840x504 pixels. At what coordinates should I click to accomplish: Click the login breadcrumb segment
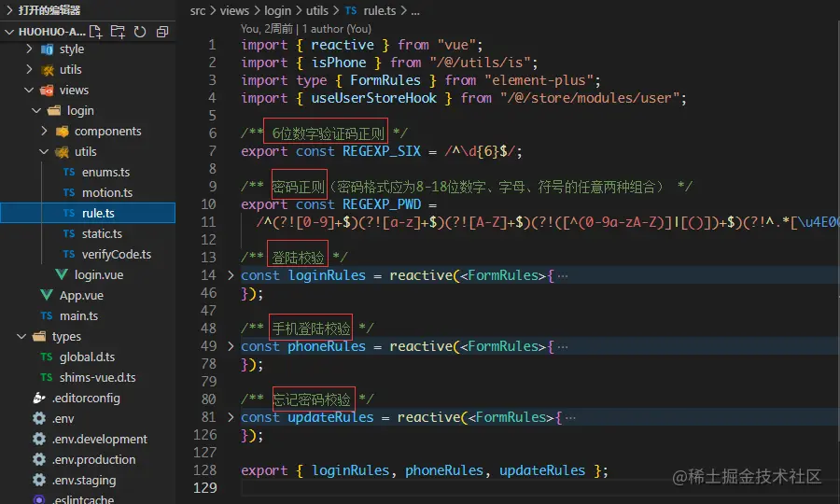[277, 10]
